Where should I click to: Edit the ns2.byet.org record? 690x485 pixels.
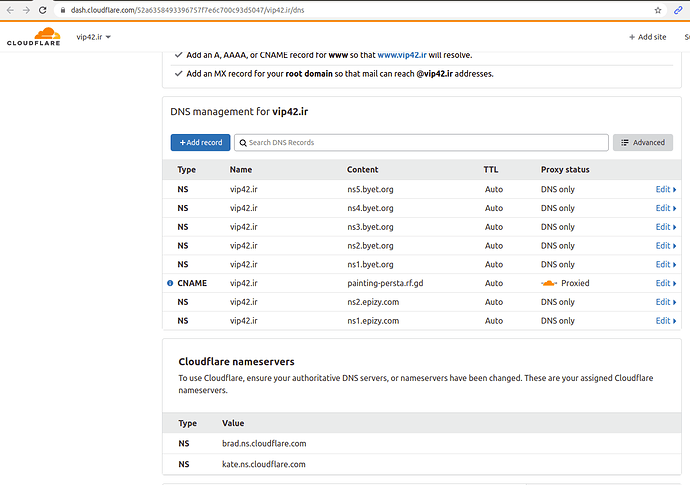[666, 246]
